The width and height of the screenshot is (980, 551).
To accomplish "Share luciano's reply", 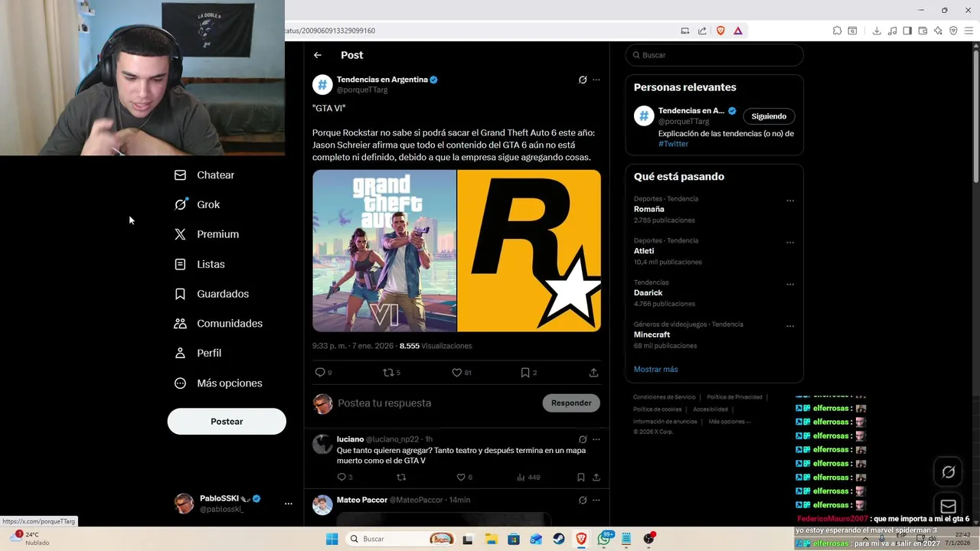I will coord(596,478).
